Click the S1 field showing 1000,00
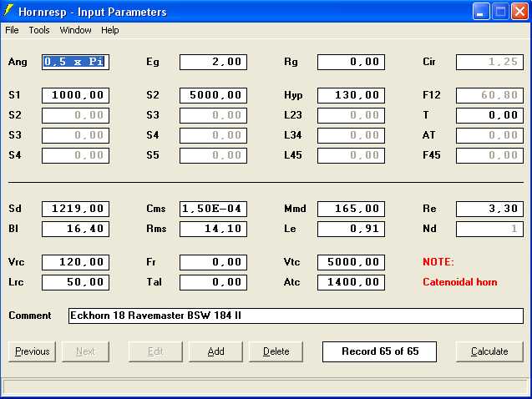This screenshot has height=399, width=532. point(75,95)
